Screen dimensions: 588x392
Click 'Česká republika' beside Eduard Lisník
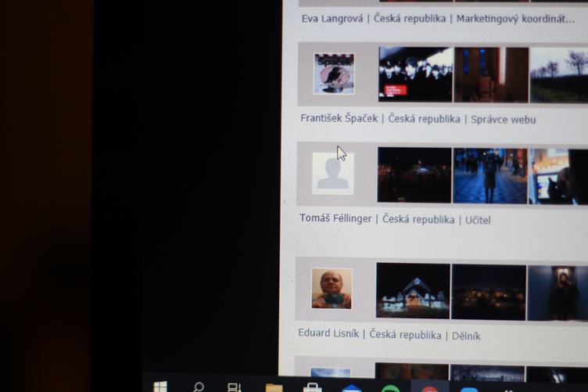pos(405,334)
